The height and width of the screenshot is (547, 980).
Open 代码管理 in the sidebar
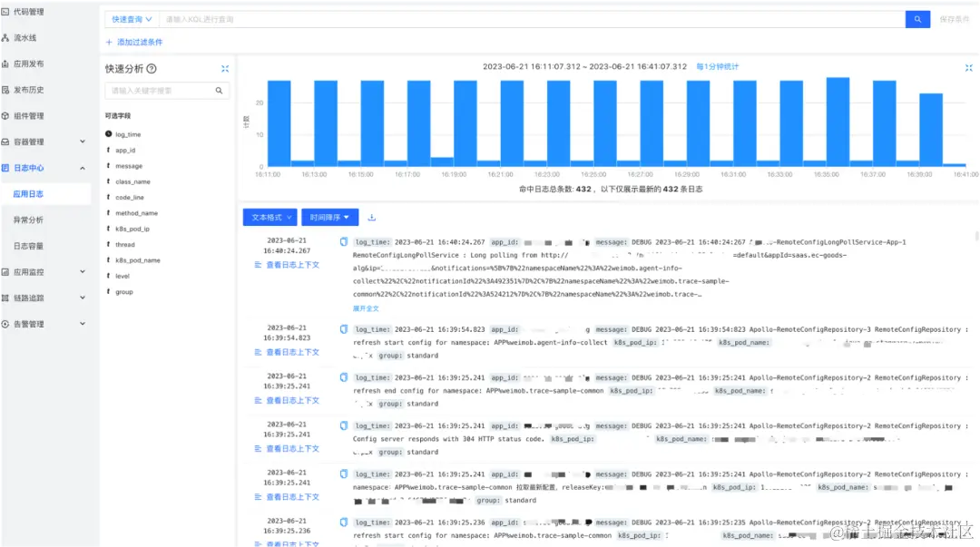click(x=29, y=12)
